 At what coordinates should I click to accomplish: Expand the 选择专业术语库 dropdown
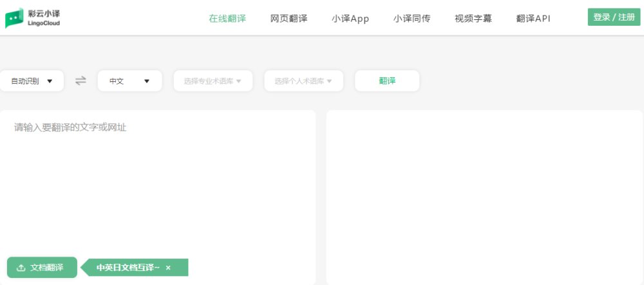[213, 81]
